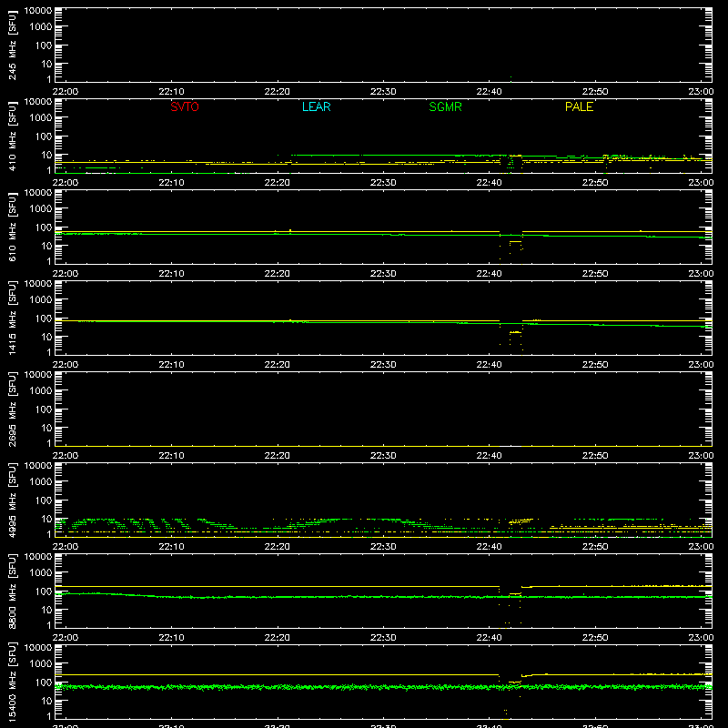Click 22:30 time label under 8800 MHz panel
The width and height of the screenshot is (728, 728).
click(x=383, y=638)
